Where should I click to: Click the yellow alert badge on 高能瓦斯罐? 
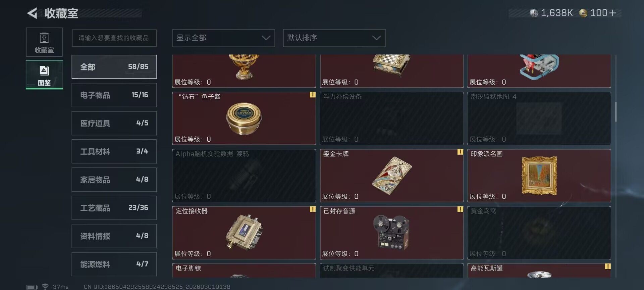pyautogui.click(x=607, y=267)
